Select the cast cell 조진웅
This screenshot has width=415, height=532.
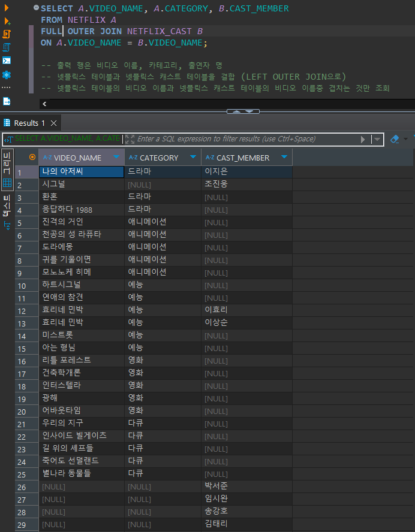click(x=246, y=185)
